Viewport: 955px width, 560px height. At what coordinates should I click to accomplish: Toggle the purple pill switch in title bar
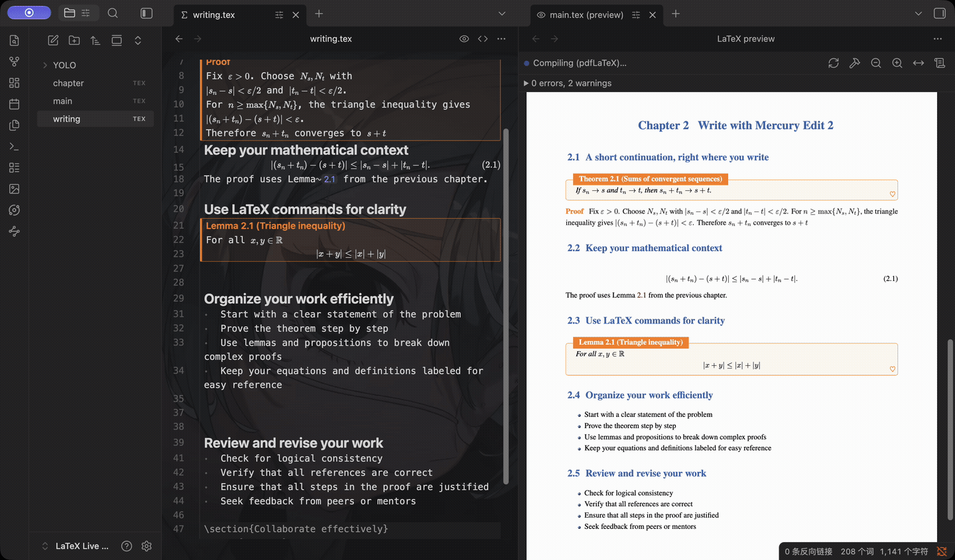tap(29, 13)
